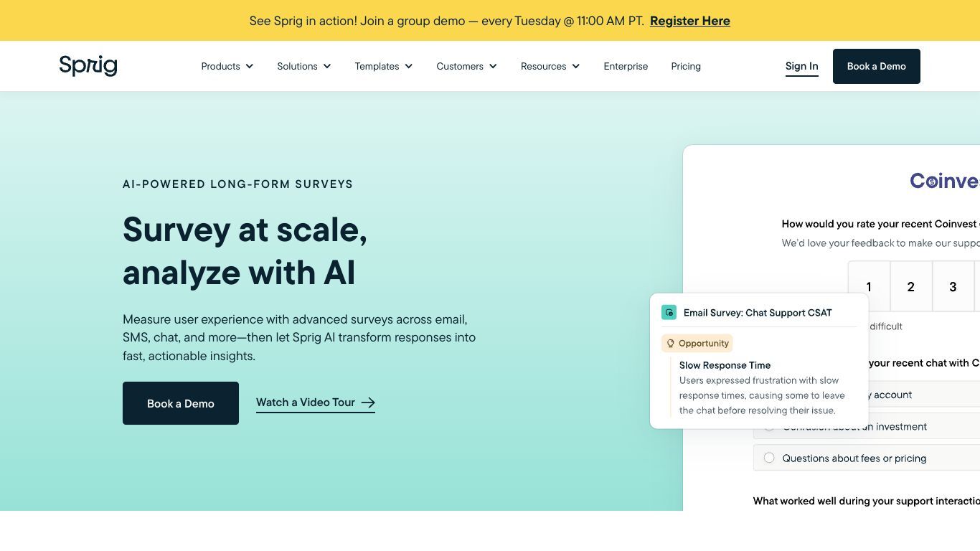Image resolution: width=980 pixels, height=551 pixels.
Task: Click the Opportunity lightbulb badge
Action: coord(697,343)
